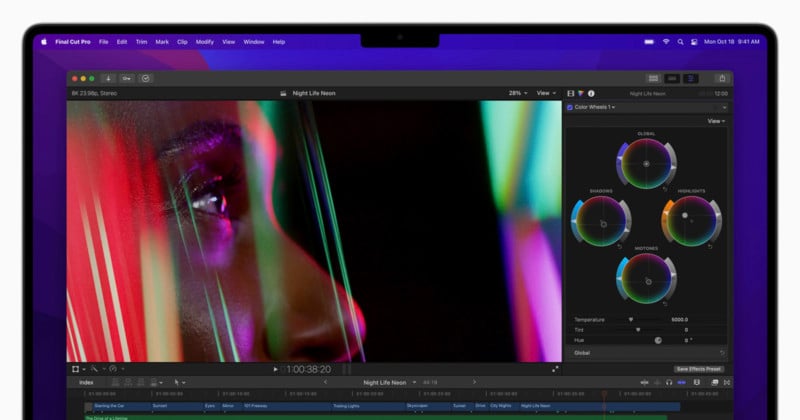Open the color inspector View dropdown

[716, 121]
